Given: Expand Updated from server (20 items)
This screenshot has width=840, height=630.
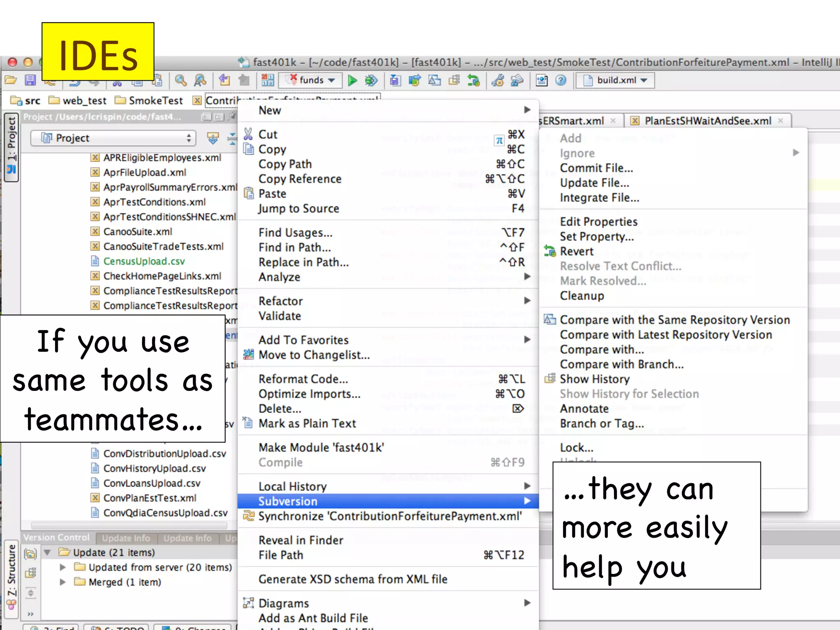Looking at the screenshot, I should click(x=63, y=567).
